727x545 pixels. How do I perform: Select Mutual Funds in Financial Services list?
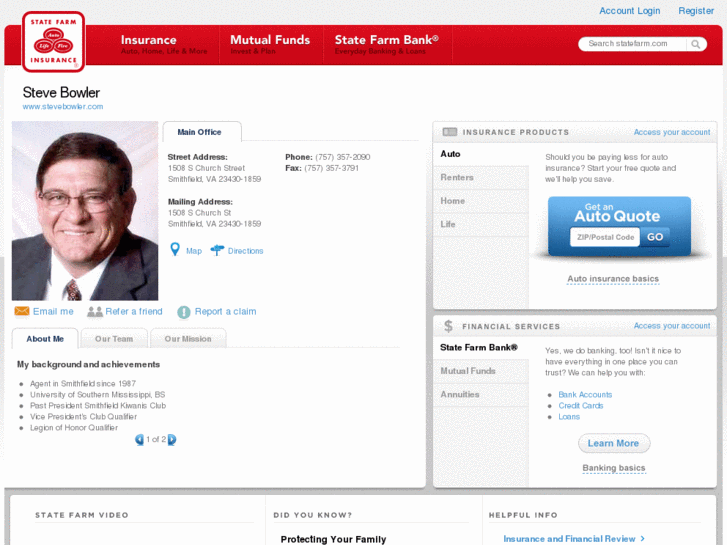click(481, 371)
